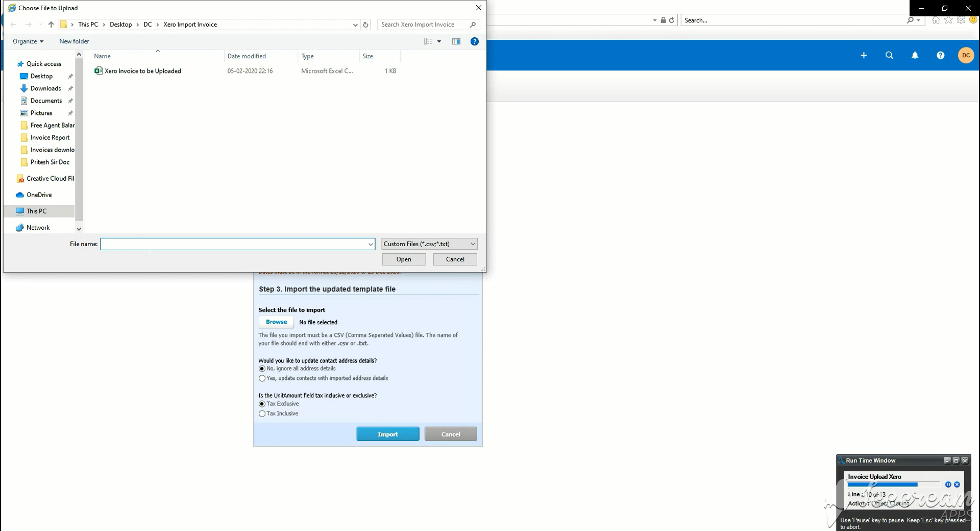
Task: Select the Excel icon of Xero Invoice file
Action: coord(99,71)
